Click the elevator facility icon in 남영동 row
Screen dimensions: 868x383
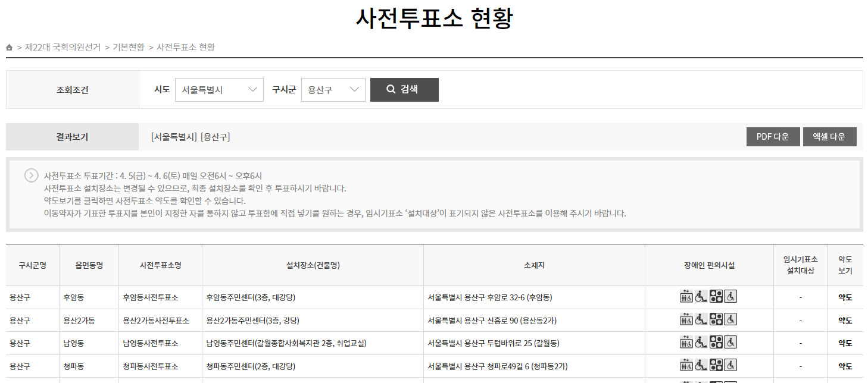686,343
